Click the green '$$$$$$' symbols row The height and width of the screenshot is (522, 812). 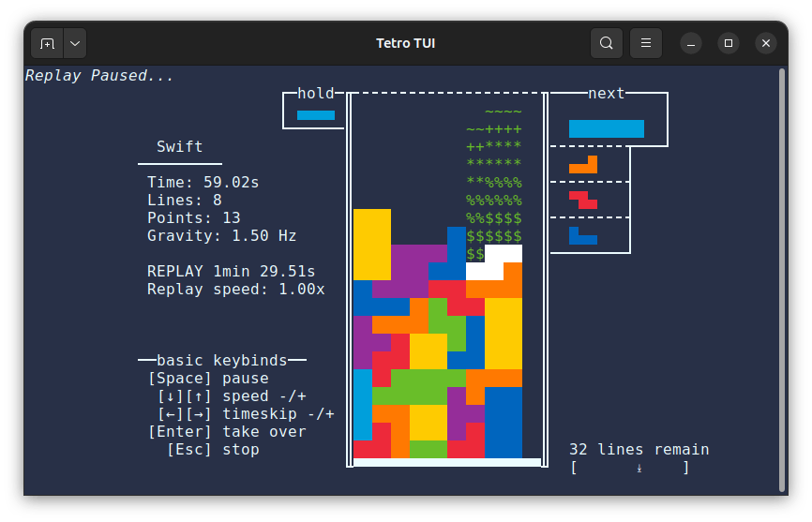click(494, 236)
